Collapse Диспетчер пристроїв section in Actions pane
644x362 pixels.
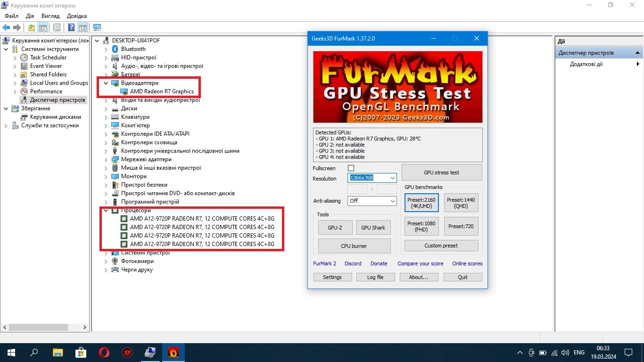click(637, 53)
